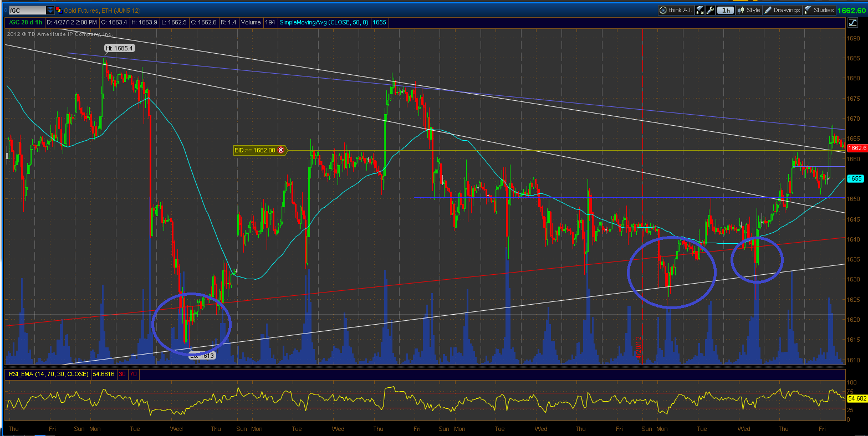
Task: Click the /GC 20 d 1h chart header label
Action: 25,22
